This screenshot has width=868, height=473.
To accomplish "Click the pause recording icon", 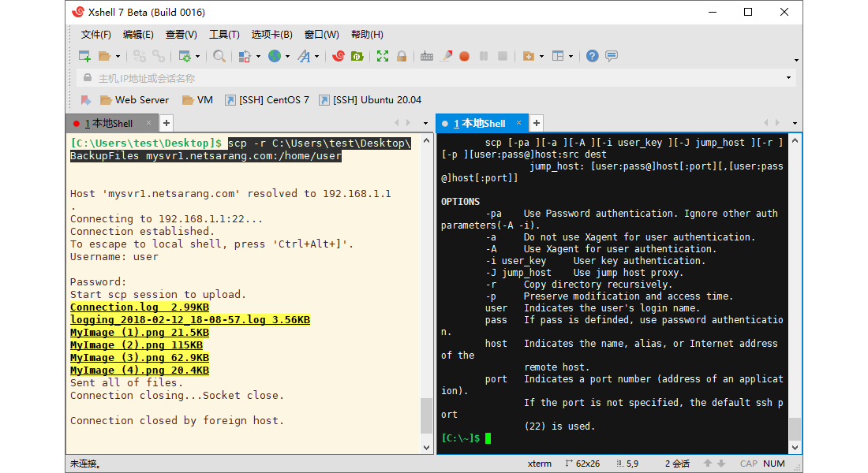I will click(x=484, y=56).
